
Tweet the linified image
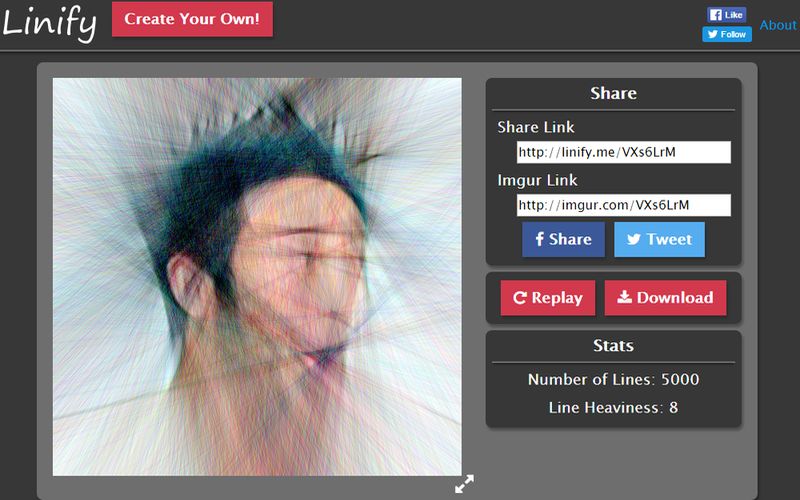tap(659, 239)
